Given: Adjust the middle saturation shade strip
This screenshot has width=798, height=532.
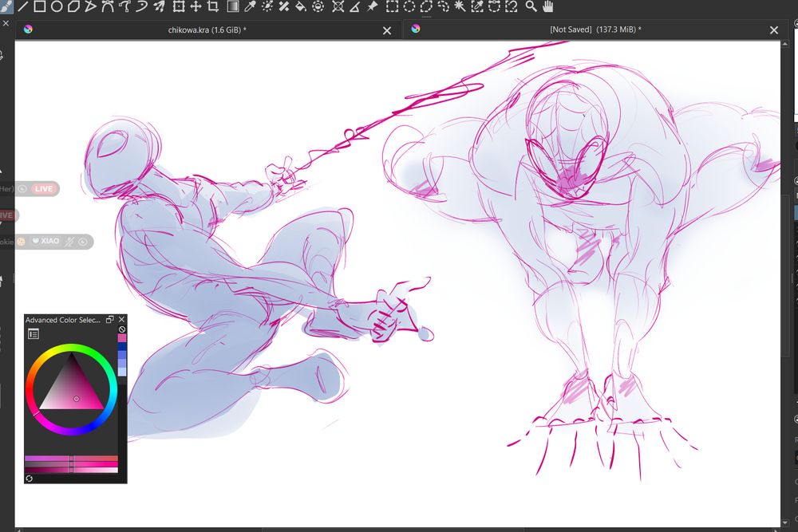Looking at the screenshot, I should click(x=71, y=464).
